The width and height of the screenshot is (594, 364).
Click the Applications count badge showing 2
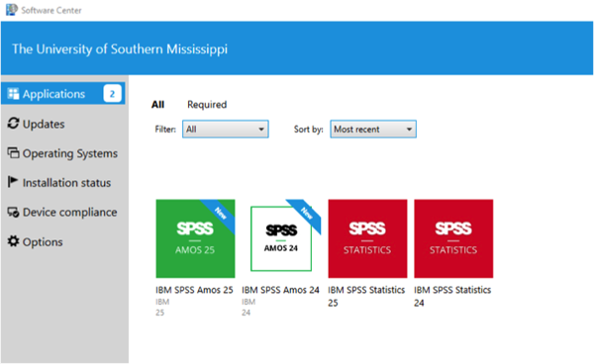112,94
